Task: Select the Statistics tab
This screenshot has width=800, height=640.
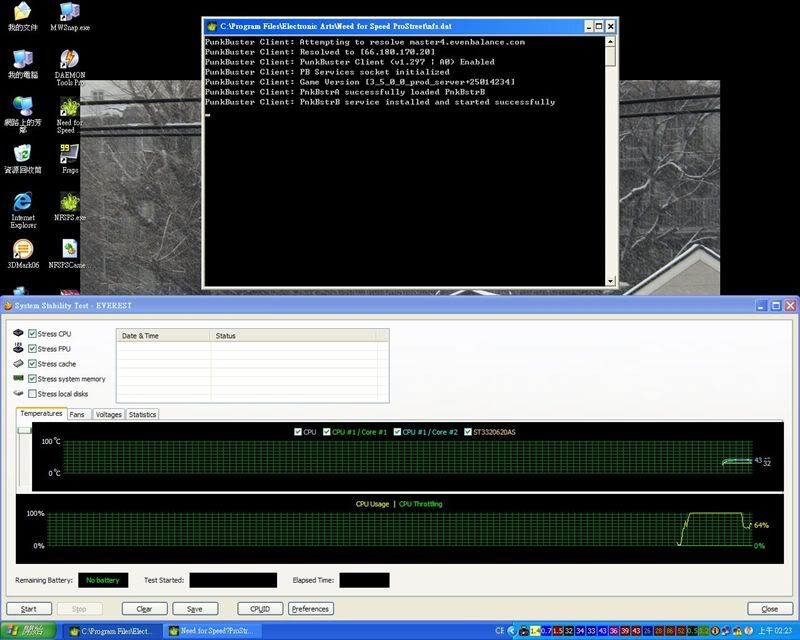Action: (x=143, y=414)
